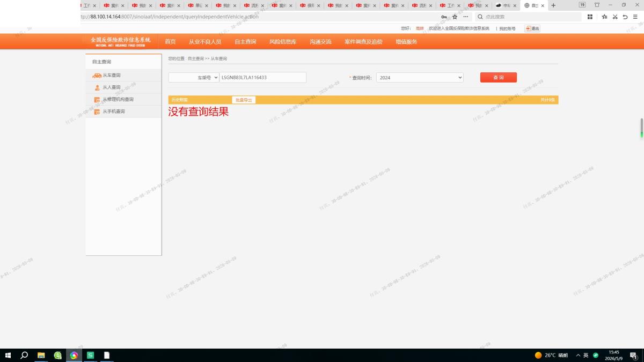Click the 退出 logout button
644x362 pixels.
click(x=532, y=28)
